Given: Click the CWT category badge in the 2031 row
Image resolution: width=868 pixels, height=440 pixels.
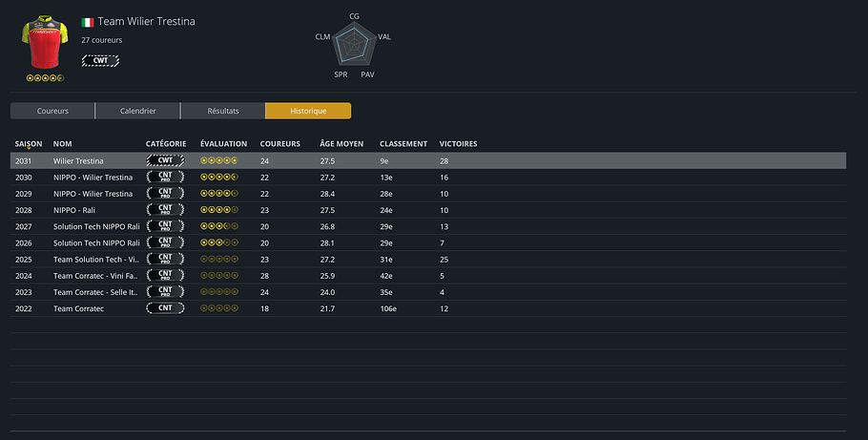Looking at the screenshot, I should pos(165,160).
